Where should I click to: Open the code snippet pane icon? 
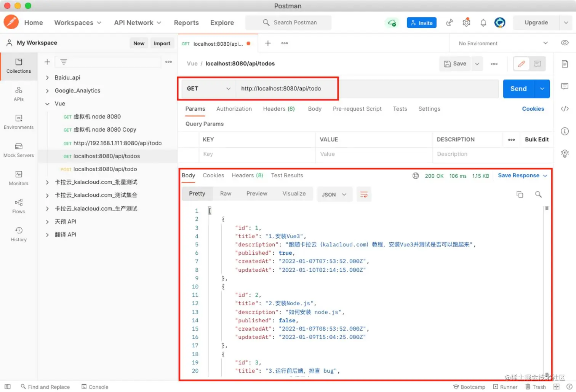tap(565, 109)
